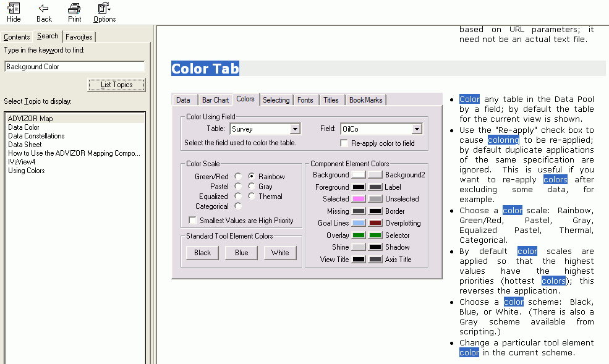Click the Axis Title color swatch

[375, 259]
